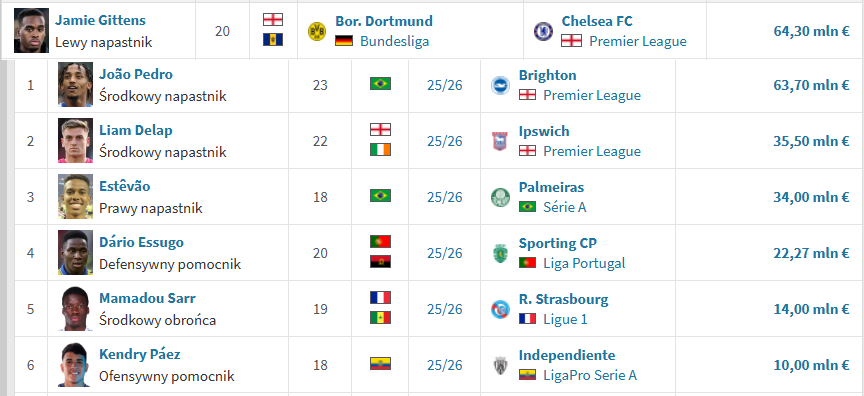The height and width of the screenshot is (396, 864).
Task: Open Liga Portugal league link
Action: pyautogui.click(x=584, y=263)
